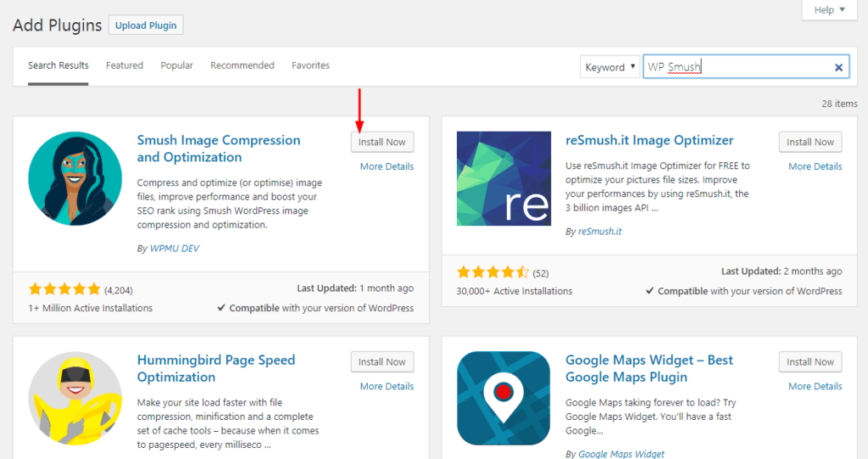Open Google Maps Widget title link

[x=648, y=368]
